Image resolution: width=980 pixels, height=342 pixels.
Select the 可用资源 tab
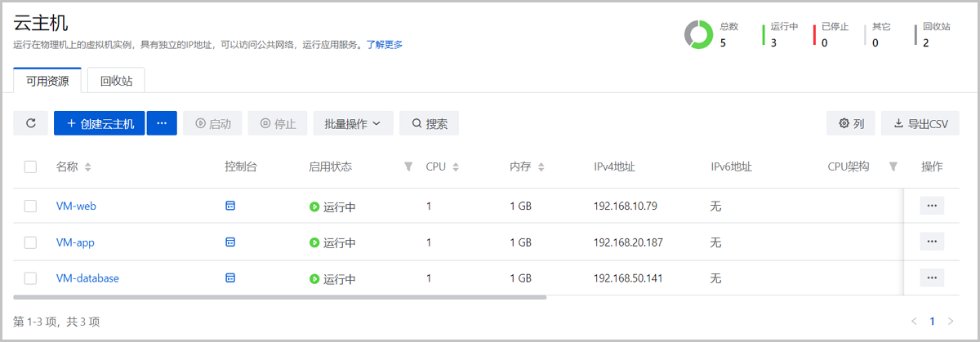[47, 81]
